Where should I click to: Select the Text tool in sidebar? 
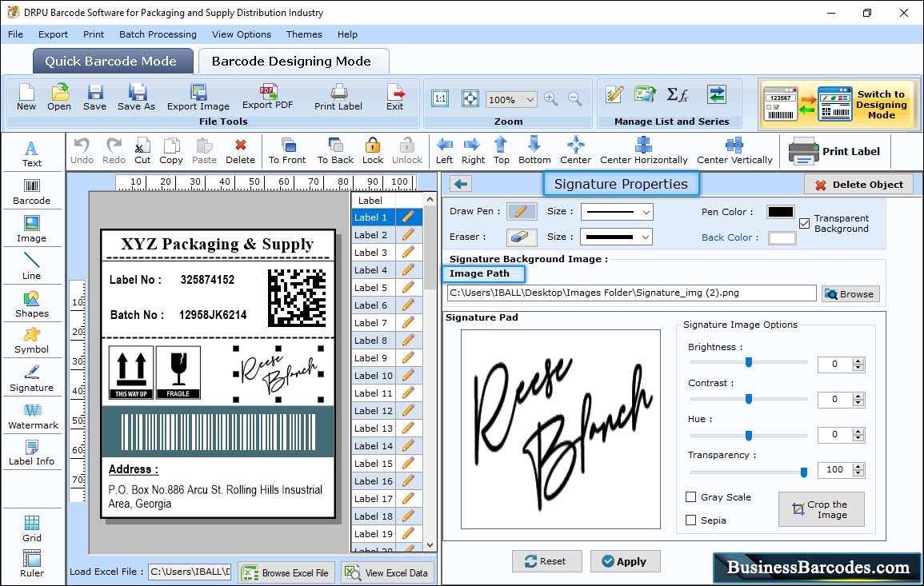32,154
